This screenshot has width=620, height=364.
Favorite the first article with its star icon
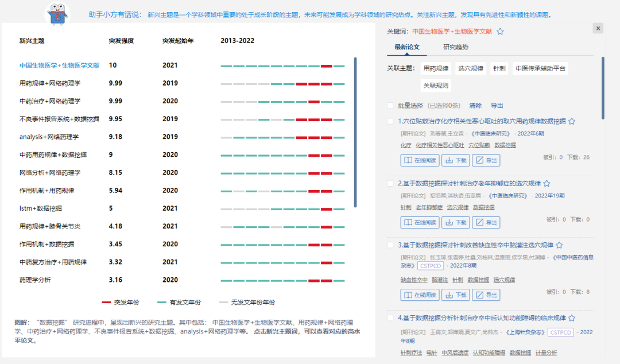coord(572,122)
